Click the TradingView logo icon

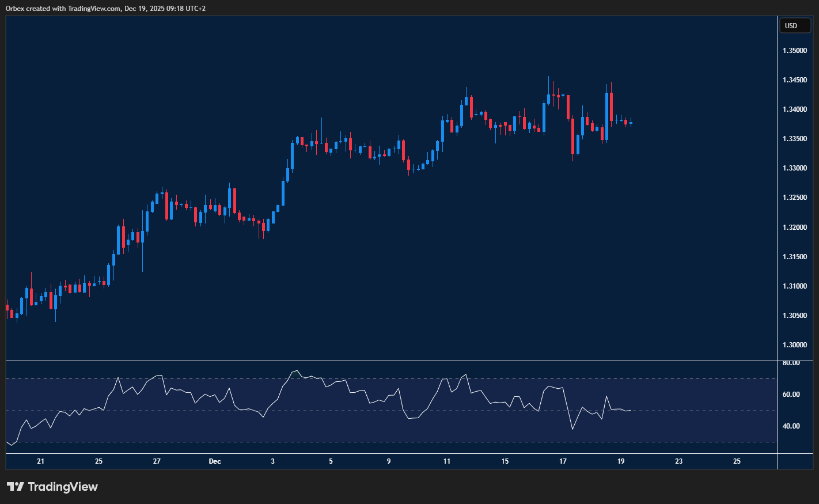(15, 487)
